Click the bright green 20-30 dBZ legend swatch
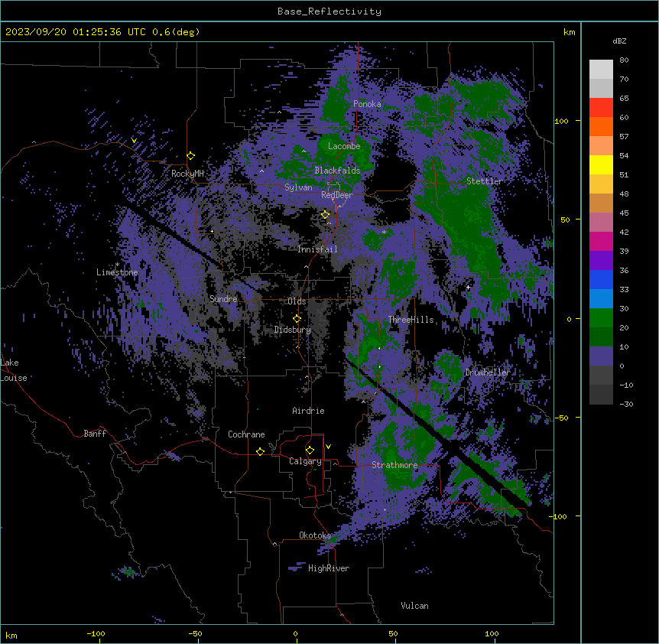Viewport: 659px width, 644px height. tap(601, 318)
